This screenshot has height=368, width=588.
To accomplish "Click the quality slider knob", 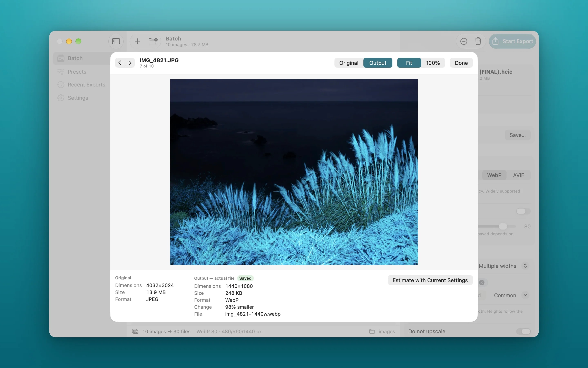I will [x=503, y=226].
